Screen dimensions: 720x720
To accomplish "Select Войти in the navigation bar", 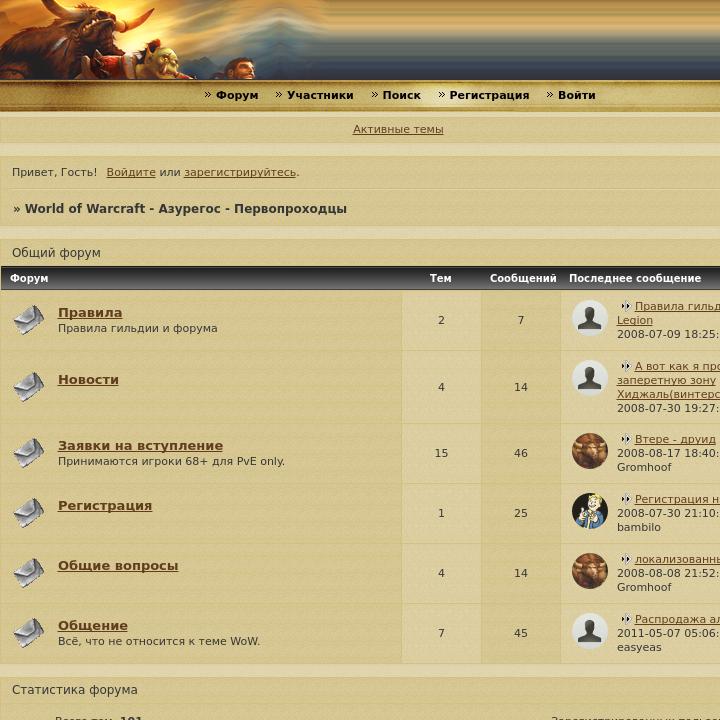I will click(576, 95).
